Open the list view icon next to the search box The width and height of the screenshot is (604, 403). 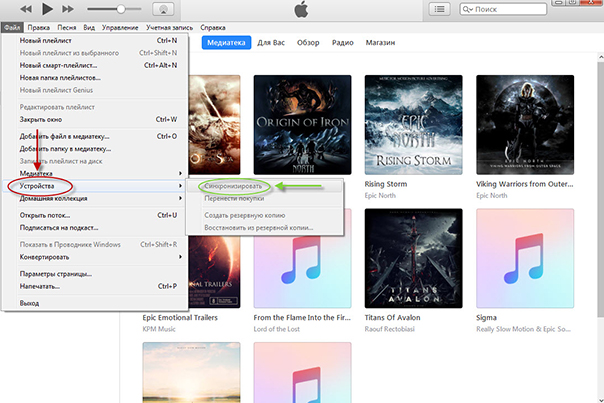439,9
